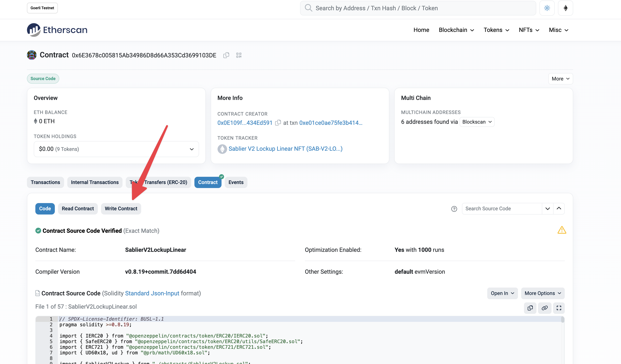621x364 pixels.
Task: Click the Goerli Testnet button
Action: coord(42,8)
